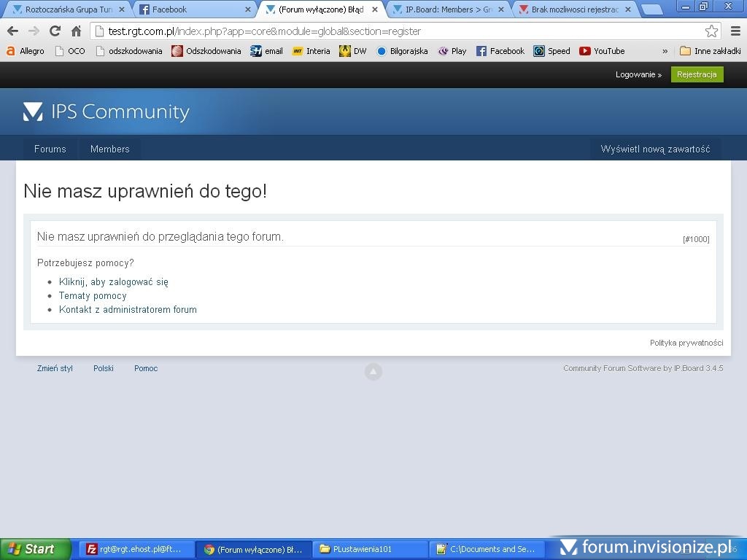The image size is (747, 560).
Task: Open the Inne zakładki bookmarks folder
Action: pos(710,51)
